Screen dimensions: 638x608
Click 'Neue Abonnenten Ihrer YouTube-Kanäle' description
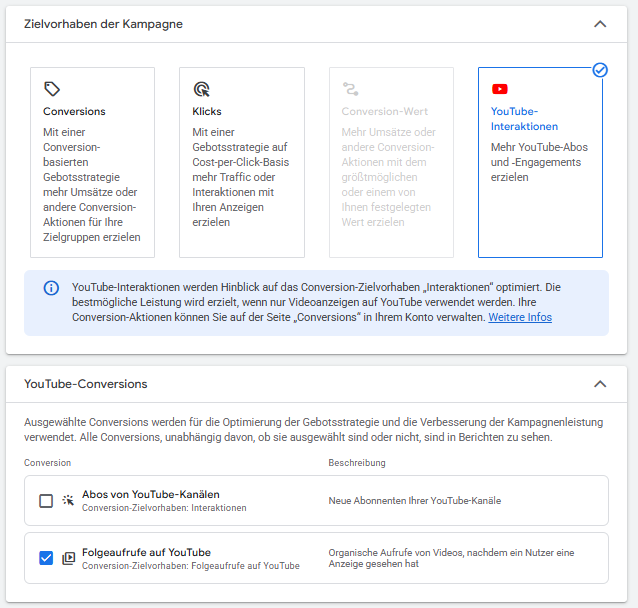(415, 501)
